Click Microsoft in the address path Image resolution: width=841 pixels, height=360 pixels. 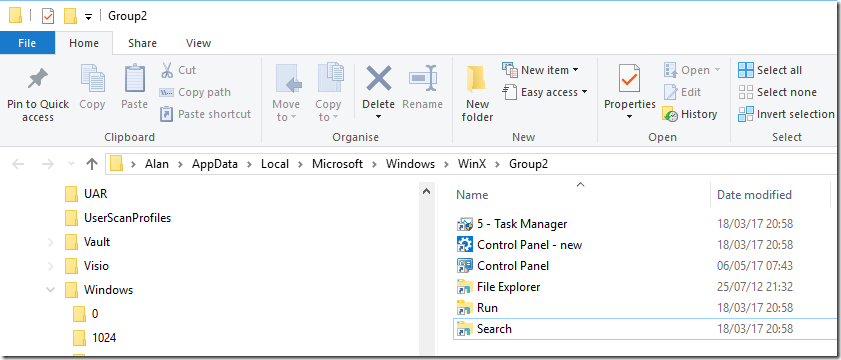point(337,164)
